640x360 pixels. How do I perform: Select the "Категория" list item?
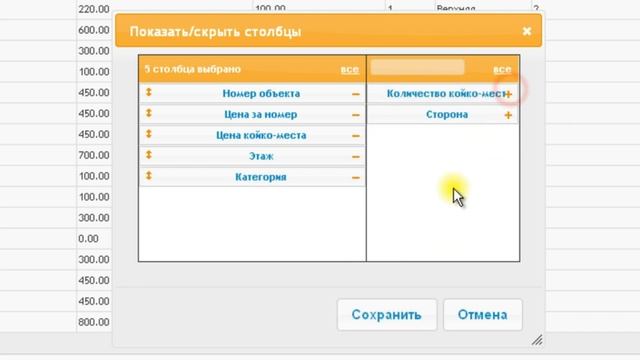pyautogui.click(x=252, y=177)
